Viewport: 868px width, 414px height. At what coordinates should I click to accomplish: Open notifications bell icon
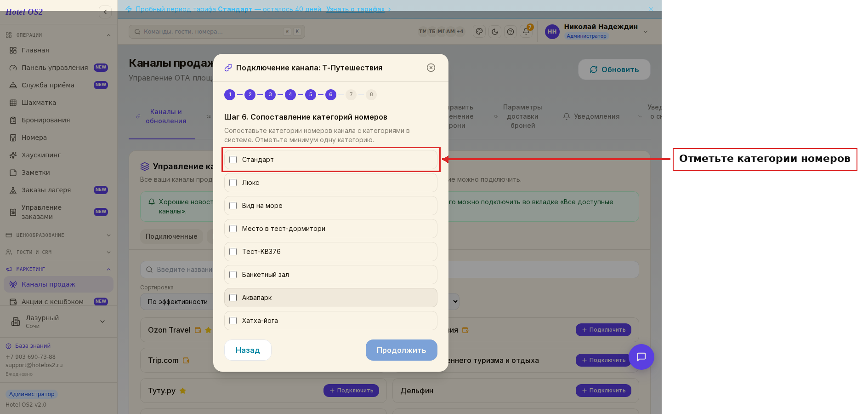click(x=526, y=32)
